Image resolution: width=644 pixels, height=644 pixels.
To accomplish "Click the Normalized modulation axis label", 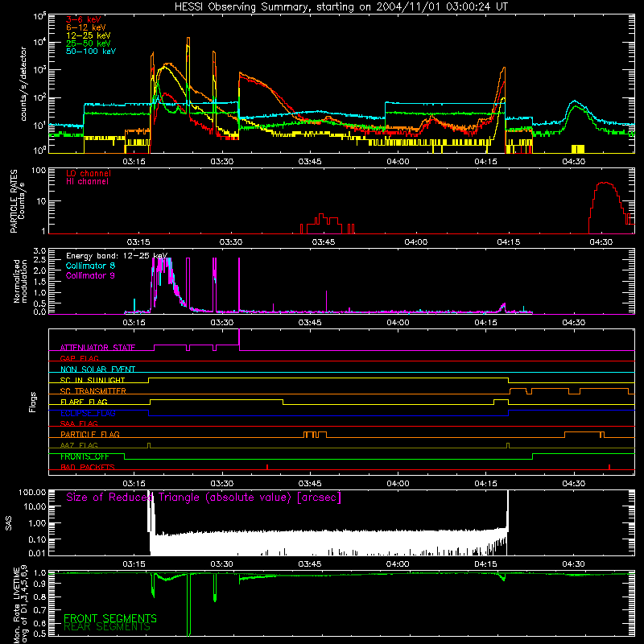I will tap(20, 281).
